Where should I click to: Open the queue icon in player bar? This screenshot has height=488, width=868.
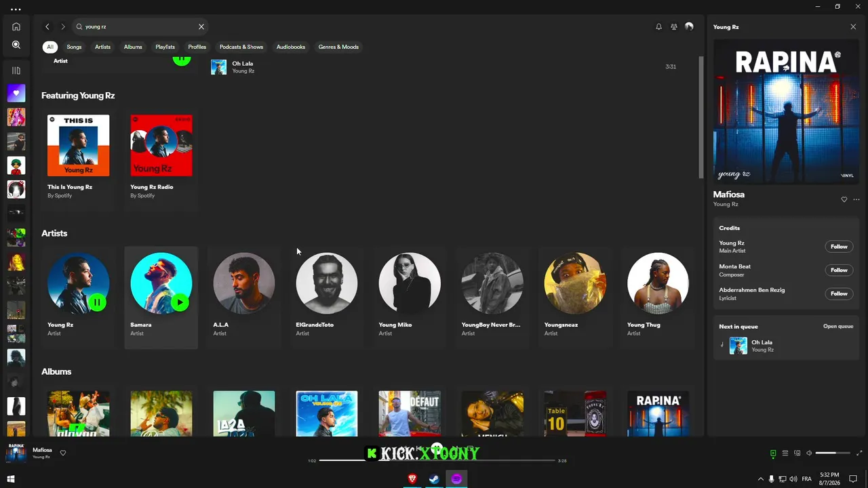click(x=785, y=453)
